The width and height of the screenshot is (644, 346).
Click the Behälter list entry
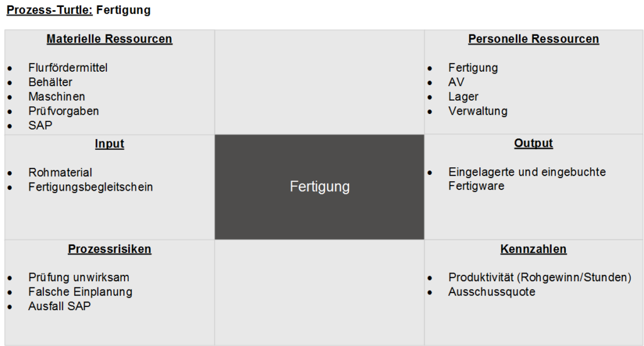click(x=50, y=82)
